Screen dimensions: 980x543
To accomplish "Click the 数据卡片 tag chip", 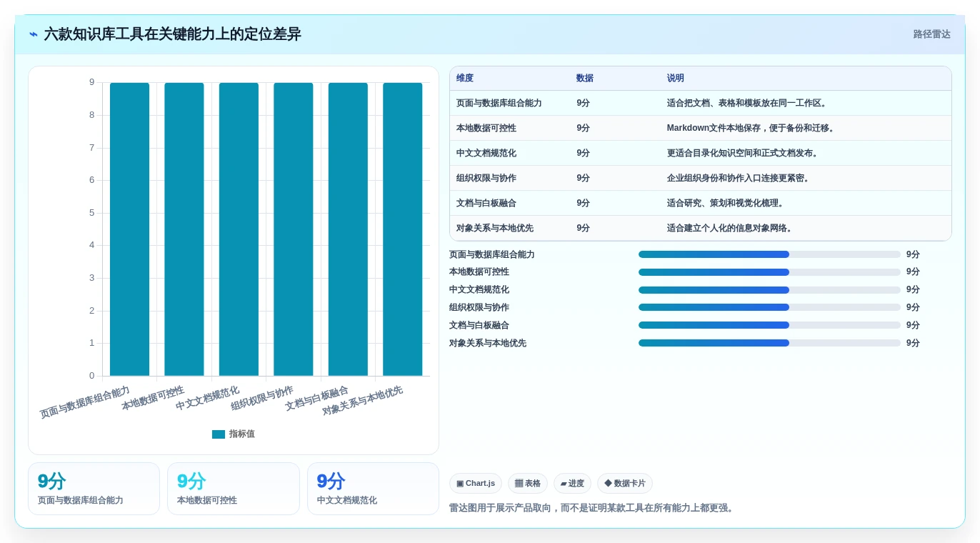I will pyautogui.click(x=625, y=484).
